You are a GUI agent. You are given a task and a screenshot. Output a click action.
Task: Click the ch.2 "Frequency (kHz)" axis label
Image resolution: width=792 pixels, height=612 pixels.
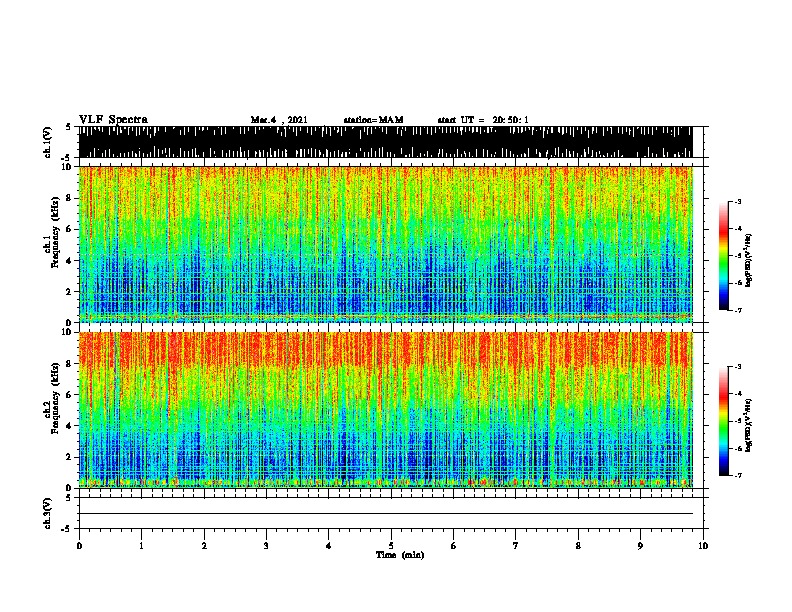tap(55, 398)
